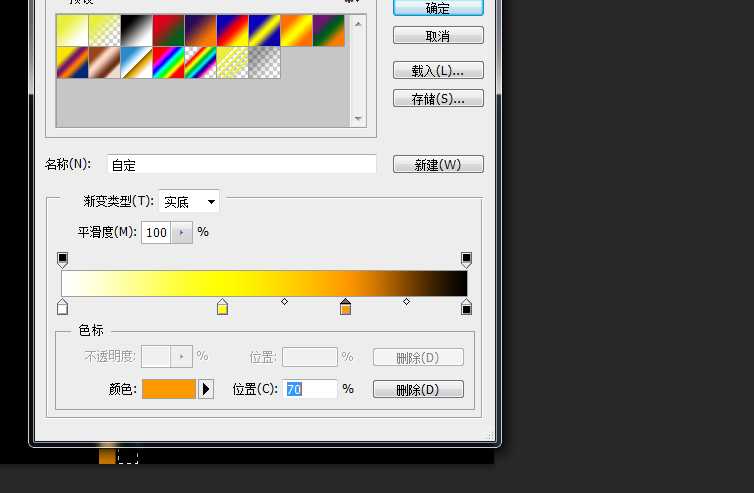
Task: Open color options arrow beside 颜色 swatch
Action: click(206, 389)
